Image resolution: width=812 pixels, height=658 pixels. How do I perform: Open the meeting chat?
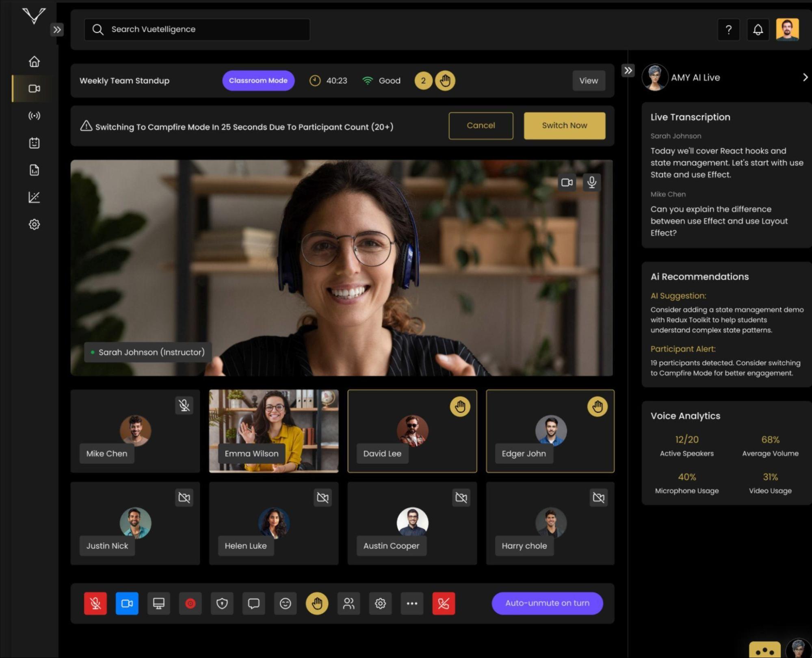coord(253,603)
